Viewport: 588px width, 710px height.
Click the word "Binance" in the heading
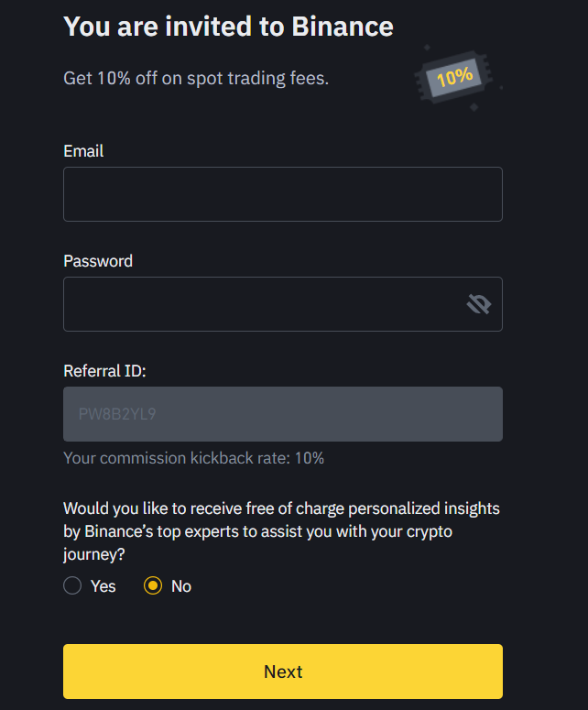[343, 27]
